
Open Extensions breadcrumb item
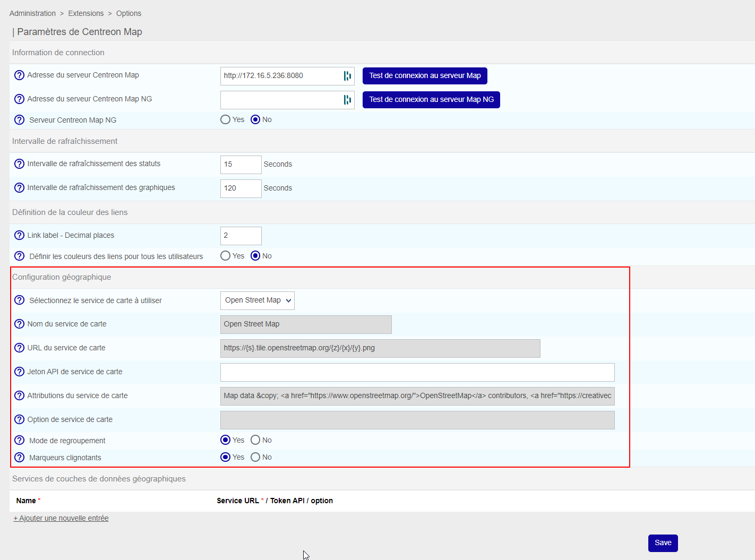coord(86,13)
